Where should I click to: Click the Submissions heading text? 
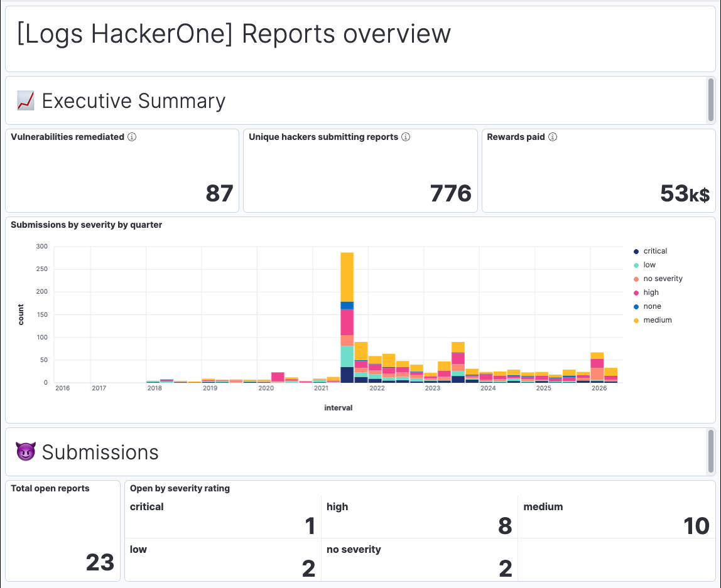pos(100,452)
